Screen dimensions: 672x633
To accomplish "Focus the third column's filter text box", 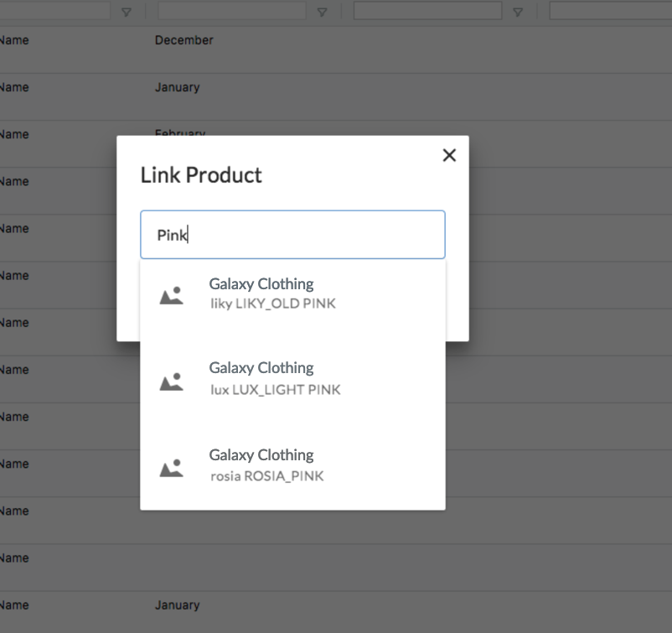I will (427, 11).
